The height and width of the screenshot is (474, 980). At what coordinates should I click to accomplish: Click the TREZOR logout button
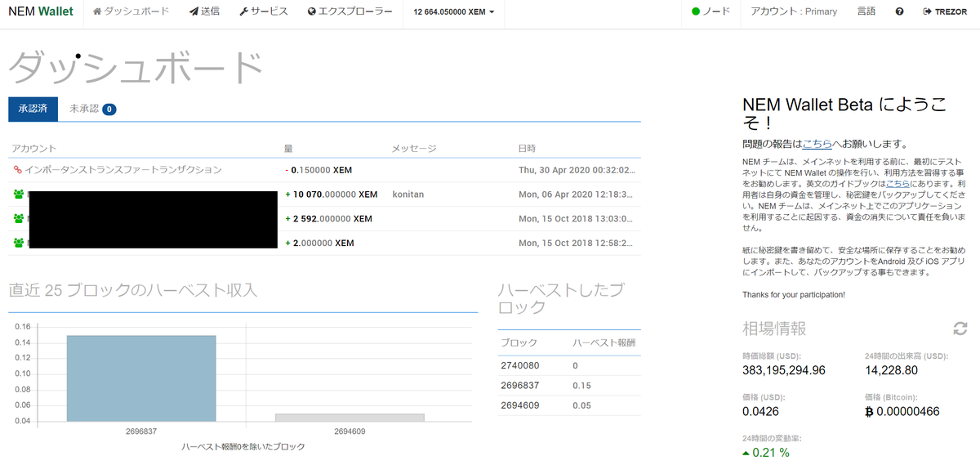(945, 12)
